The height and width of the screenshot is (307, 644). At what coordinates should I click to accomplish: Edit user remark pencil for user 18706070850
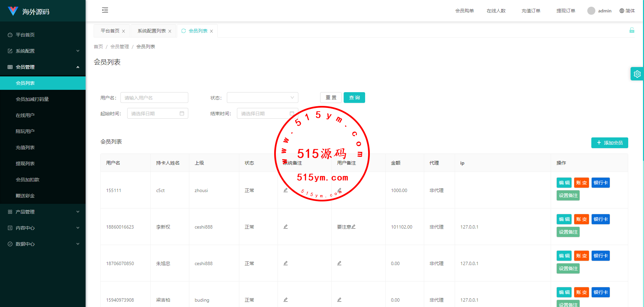coord(339,263)
